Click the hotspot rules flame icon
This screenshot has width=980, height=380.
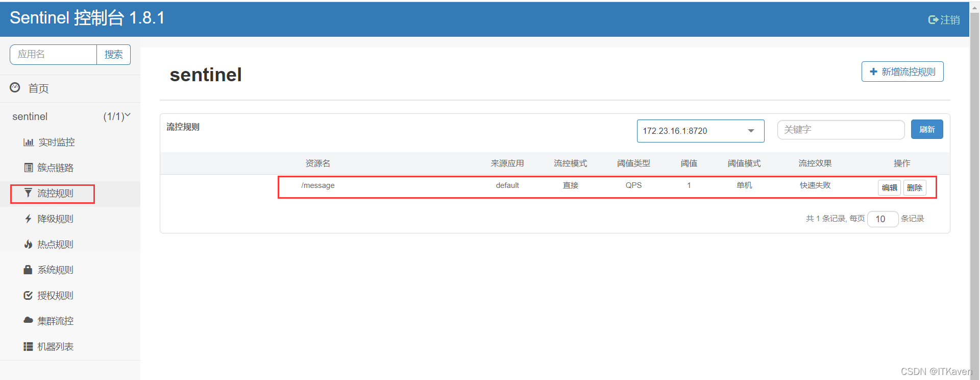click(x=29, y=244)
